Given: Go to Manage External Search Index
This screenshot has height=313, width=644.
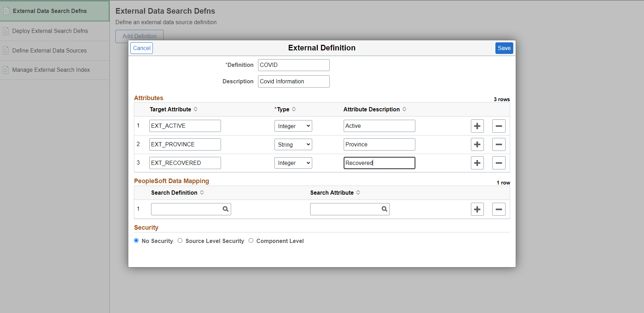Looking at the screenshot, I should (x=51, y=70).
